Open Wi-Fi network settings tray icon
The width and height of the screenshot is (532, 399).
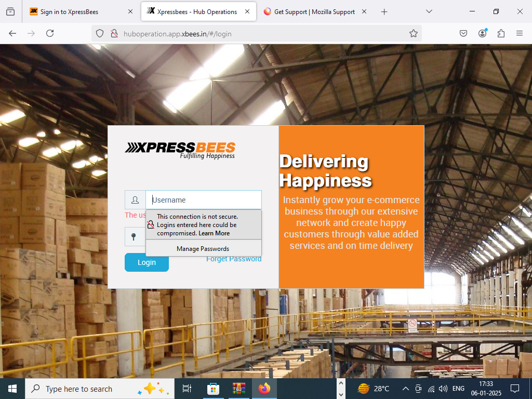click(431, 389)
